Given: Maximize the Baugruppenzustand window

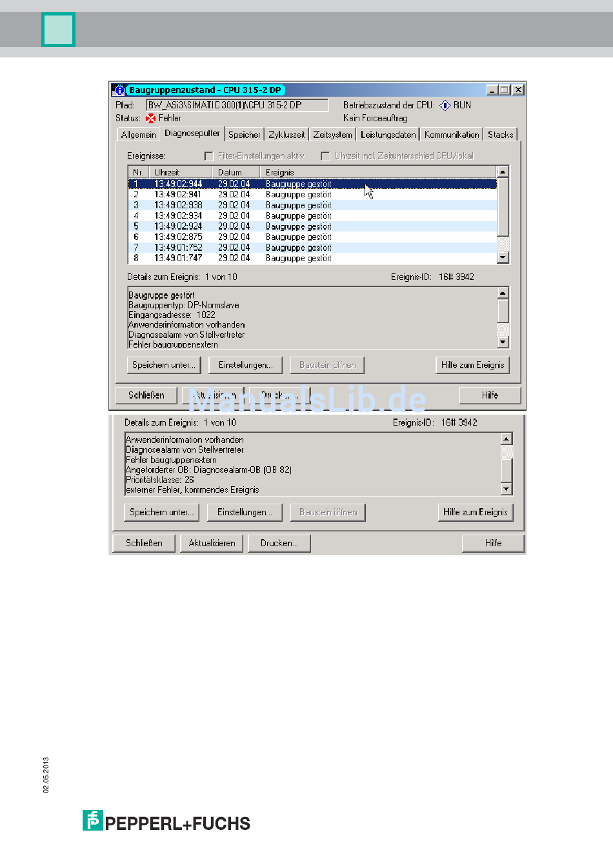Looking at the screenshot, I should tap(504, 90).
